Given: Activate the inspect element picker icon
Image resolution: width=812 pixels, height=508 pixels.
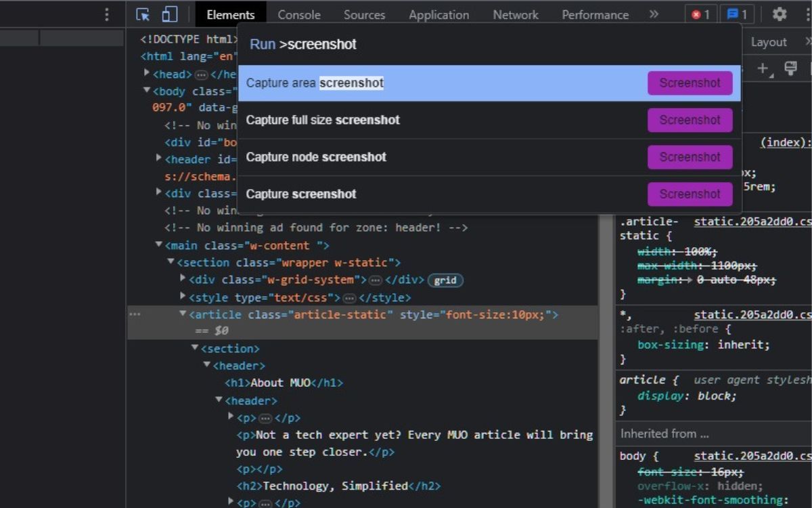Looking at the screenshot, I should (x=143, y=14).
